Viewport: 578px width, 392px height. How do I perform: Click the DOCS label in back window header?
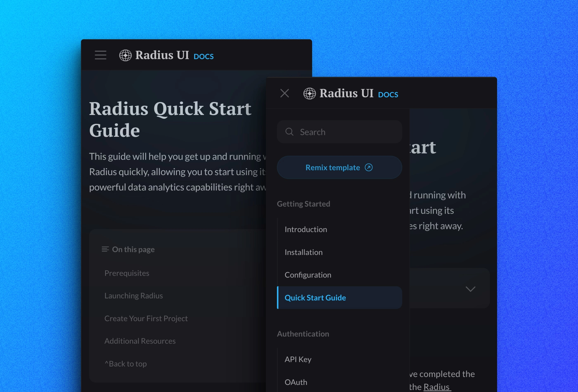pyautogui.click(x=204, y=57)
